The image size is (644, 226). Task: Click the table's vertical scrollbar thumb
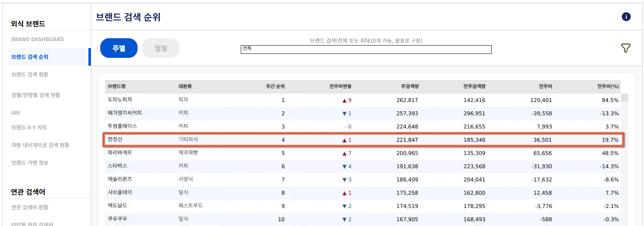click(625, 97)
